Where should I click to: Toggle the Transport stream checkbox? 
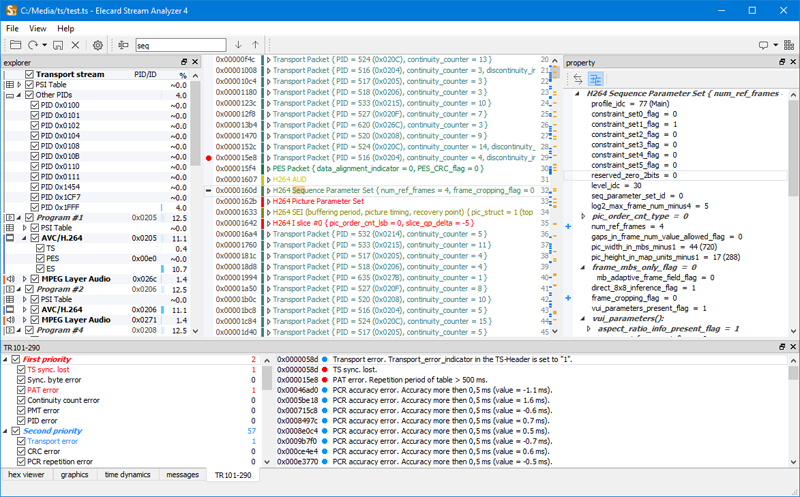pyautogui.click(x=30, y=74)
